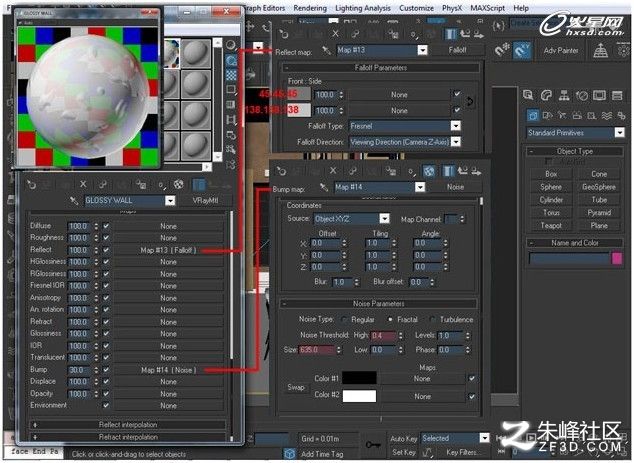This screenshot has height=463, width=634.
Task: Open the Standard Primitives dropdown
Action: (619, 133)
